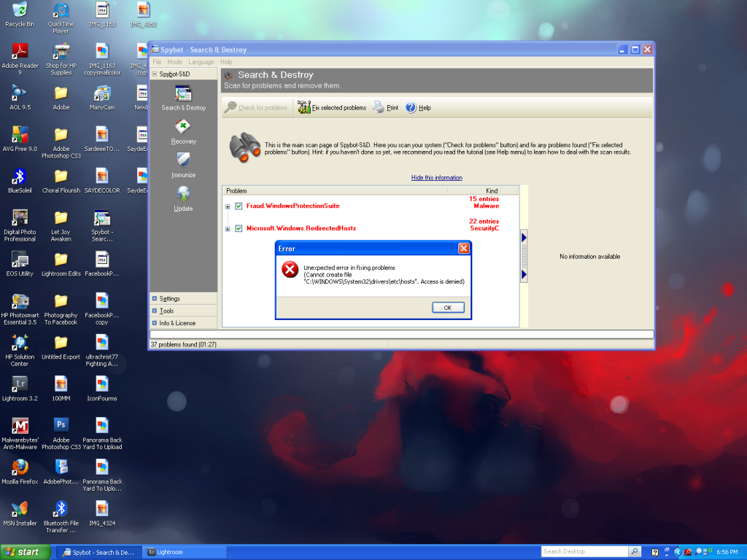Select the IconFourms desktop file
Image resolution: width=747 pixels, height=560 pixels.
[102, 389]
